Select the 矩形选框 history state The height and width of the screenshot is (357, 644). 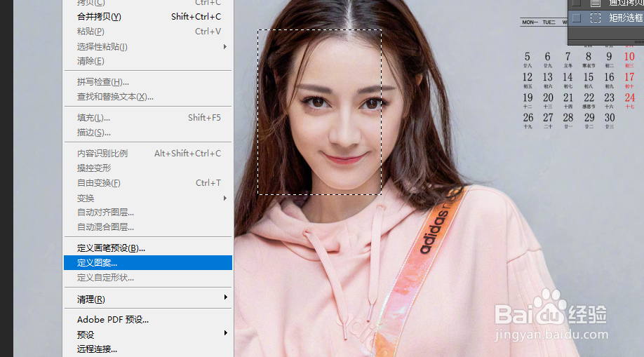point(606,18)
